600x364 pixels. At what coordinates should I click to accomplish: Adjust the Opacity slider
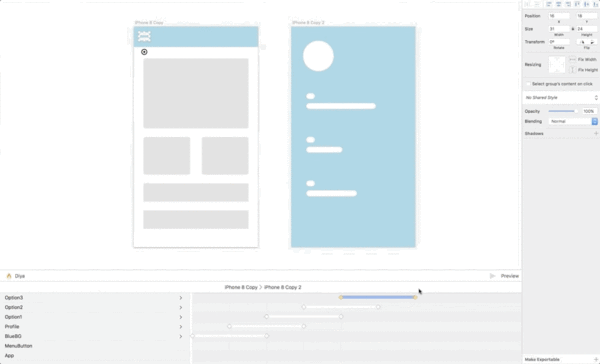click(562, 111)
